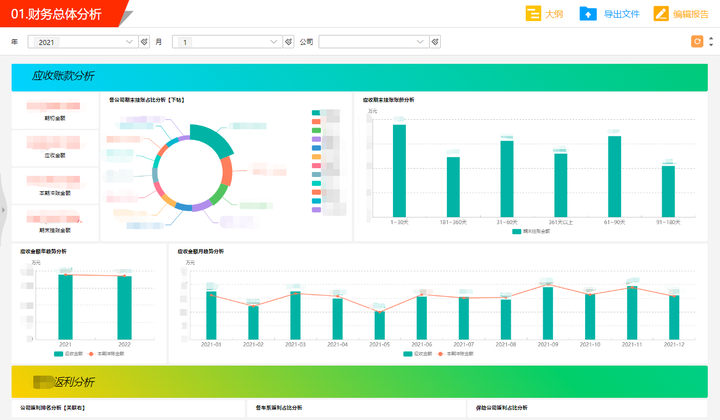Click the 期初金额 KPI card
Image resolution: width=720 pixels, height=420 pixels.
(55, 111)
